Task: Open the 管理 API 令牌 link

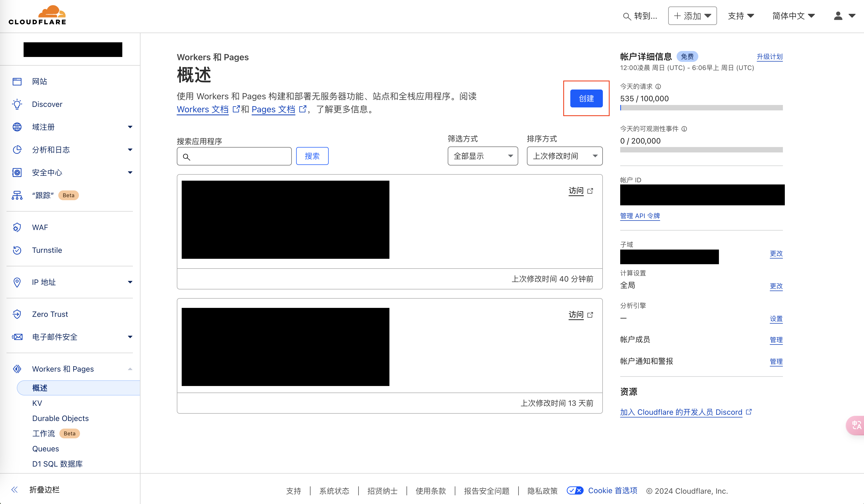Action: [x=640, y=216]
